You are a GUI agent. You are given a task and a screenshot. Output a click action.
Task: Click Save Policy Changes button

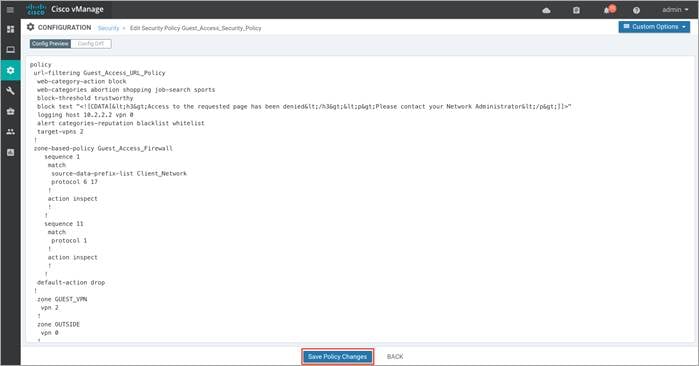click(x=337, y=357)
